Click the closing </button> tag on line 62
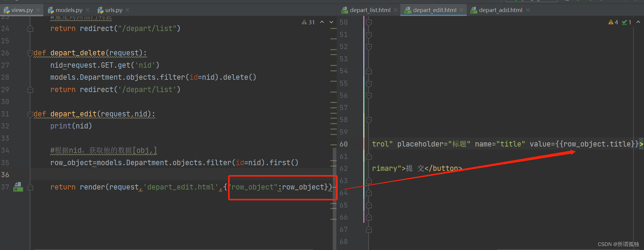 tap(443, 168)
